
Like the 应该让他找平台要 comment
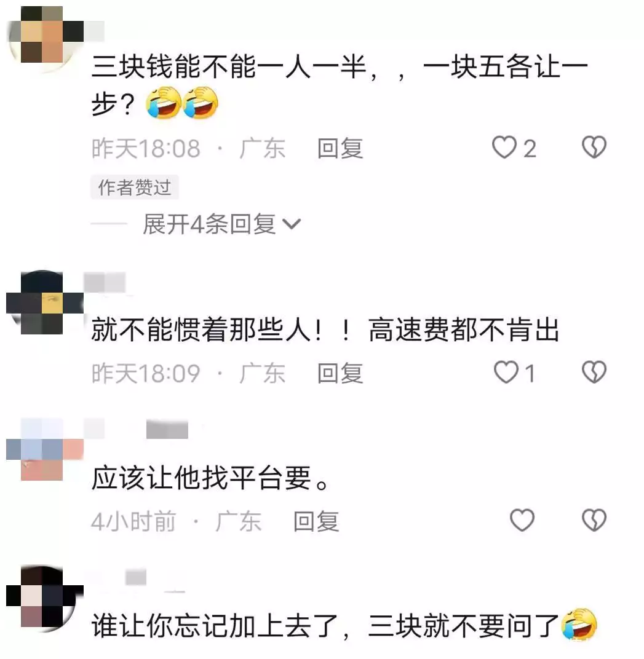point(522,520)
